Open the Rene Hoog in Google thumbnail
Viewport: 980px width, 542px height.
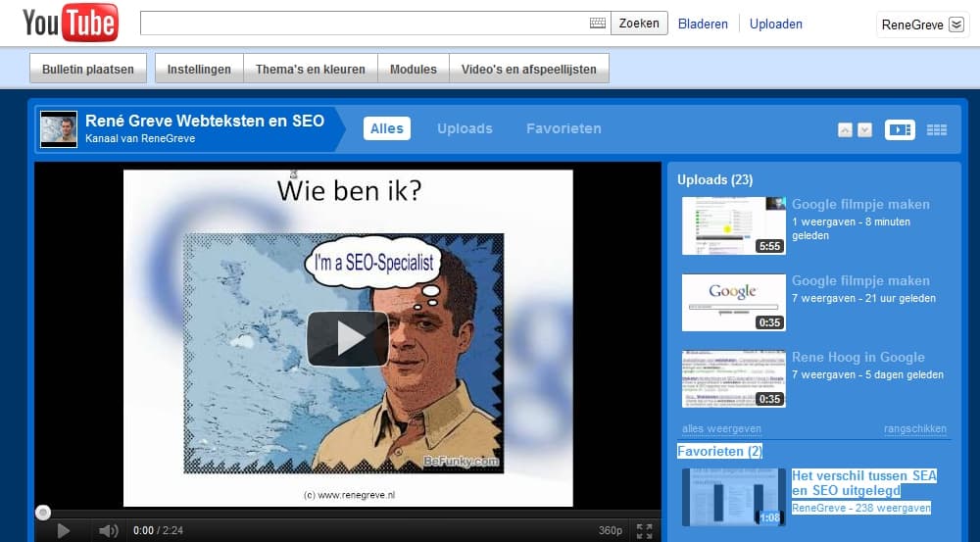click(734, 379)
